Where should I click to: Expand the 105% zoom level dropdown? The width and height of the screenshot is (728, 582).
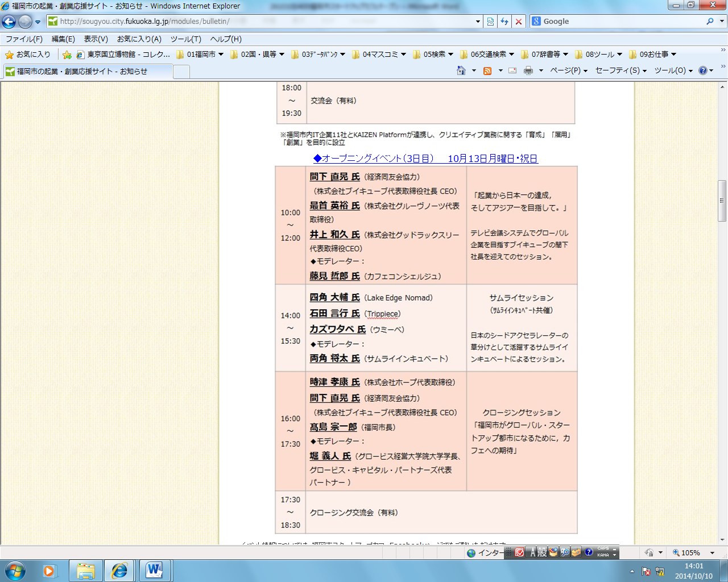[x=712, y=552]
